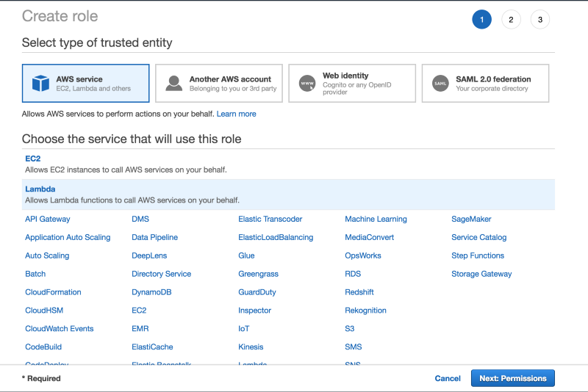Choose Kinesis service
This screenshot has width=588, height=392.
tap(251, 347)
